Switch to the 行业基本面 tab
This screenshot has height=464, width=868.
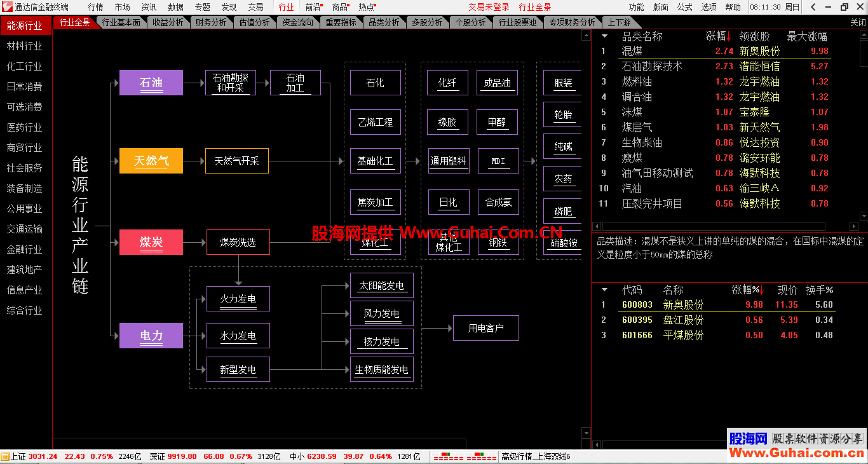[x=121, y=22]
